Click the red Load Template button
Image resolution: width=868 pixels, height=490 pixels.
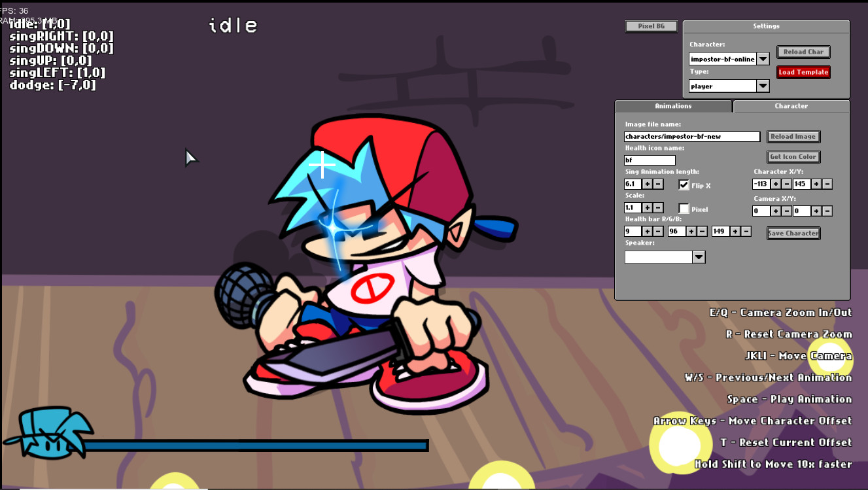coord(804,72)
